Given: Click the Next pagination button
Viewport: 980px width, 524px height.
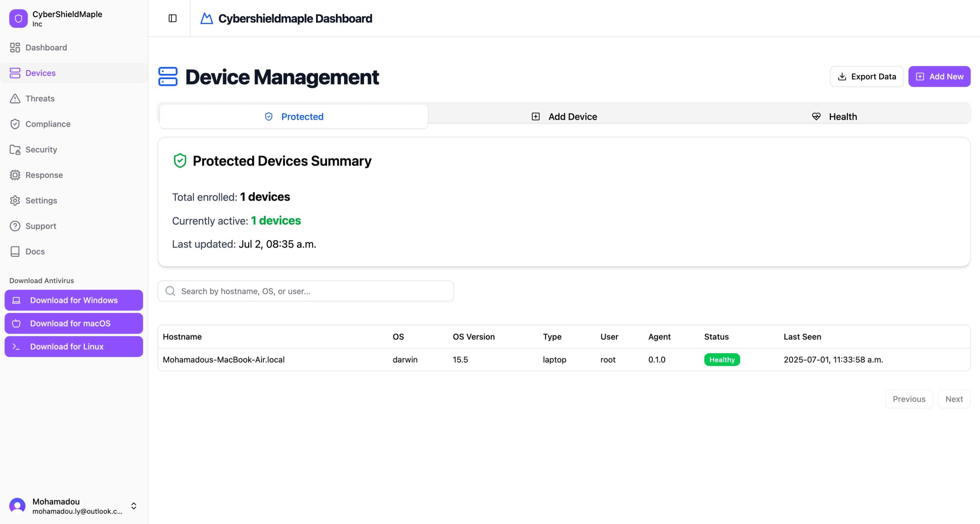Looking at the screenshot, I should [x=954, y=399].
